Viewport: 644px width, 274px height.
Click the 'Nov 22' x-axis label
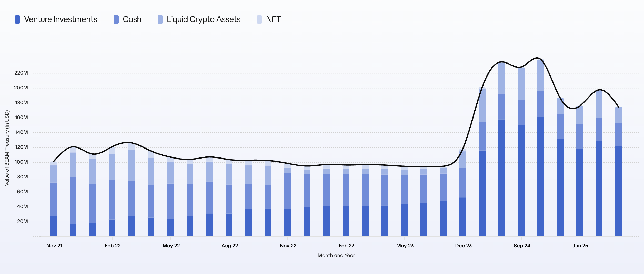pyautogui.click(x=288, y=246)
